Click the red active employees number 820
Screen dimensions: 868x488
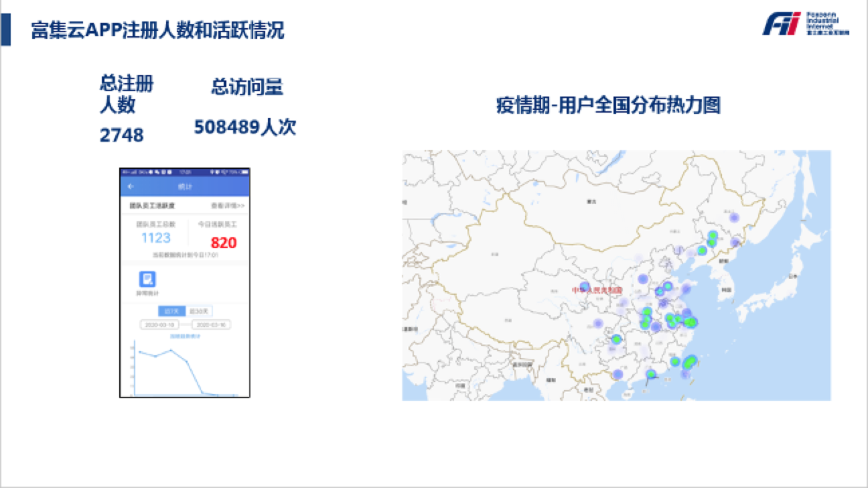tap(224, 243)
